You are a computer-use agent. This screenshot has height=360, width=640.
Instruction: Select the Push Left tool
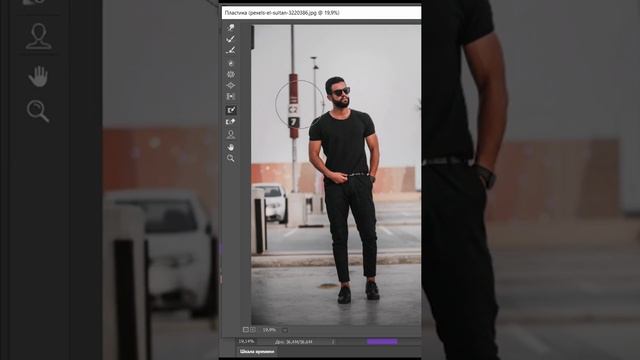pos(231,97)
